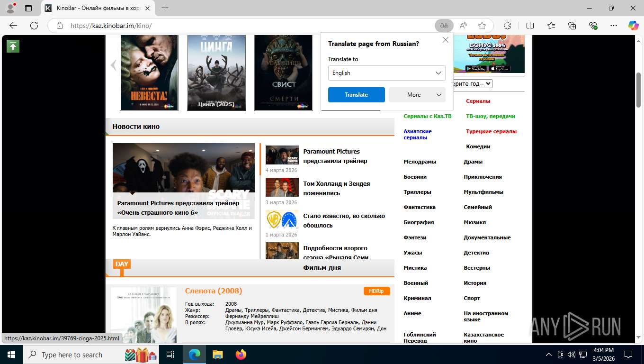View site info via padlock icon

59,26
